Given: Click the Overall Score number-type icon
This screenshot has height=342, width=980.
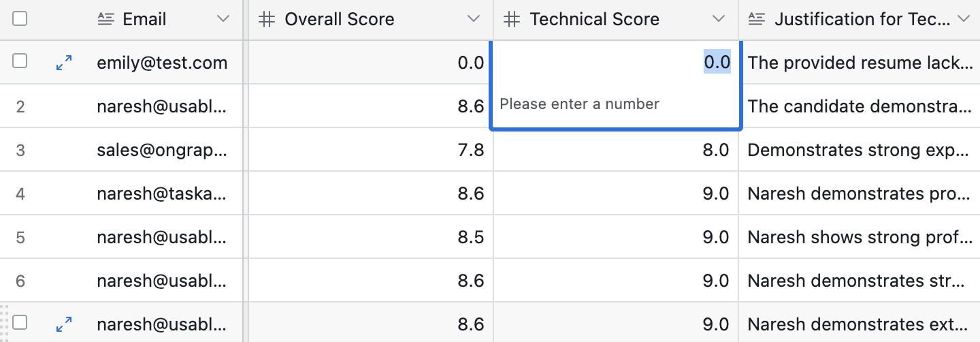Looking at the screenshot, I should 267,20.
